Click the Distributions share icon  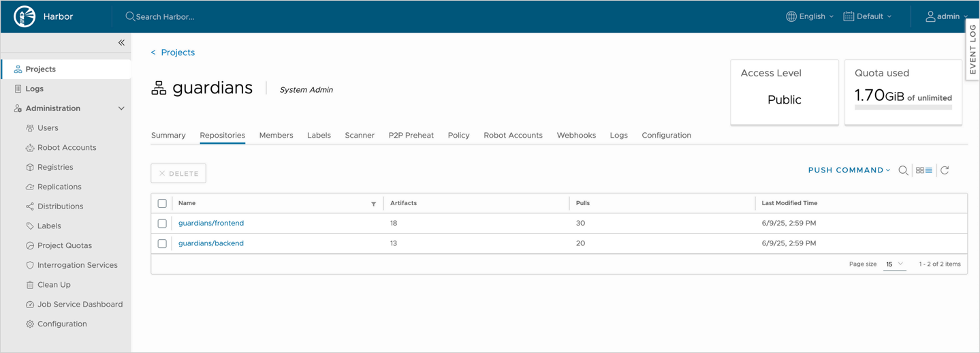tap(30, 206)
